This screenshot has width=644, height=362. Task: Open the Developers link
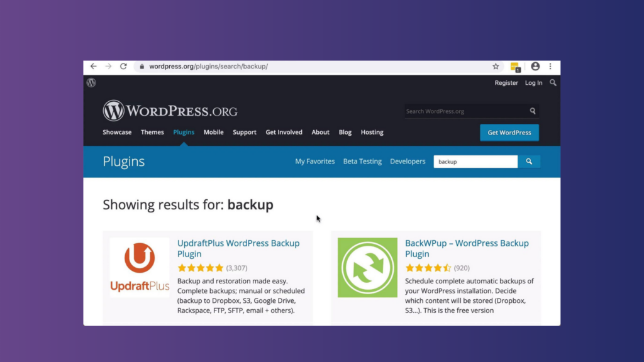coord(408,162)
